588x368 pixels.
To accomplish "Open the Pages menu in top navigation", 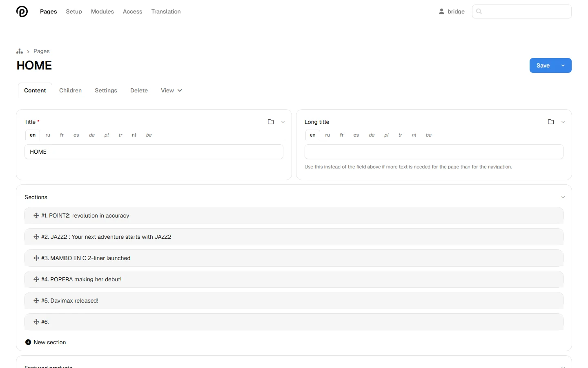I will click(49, 11).
